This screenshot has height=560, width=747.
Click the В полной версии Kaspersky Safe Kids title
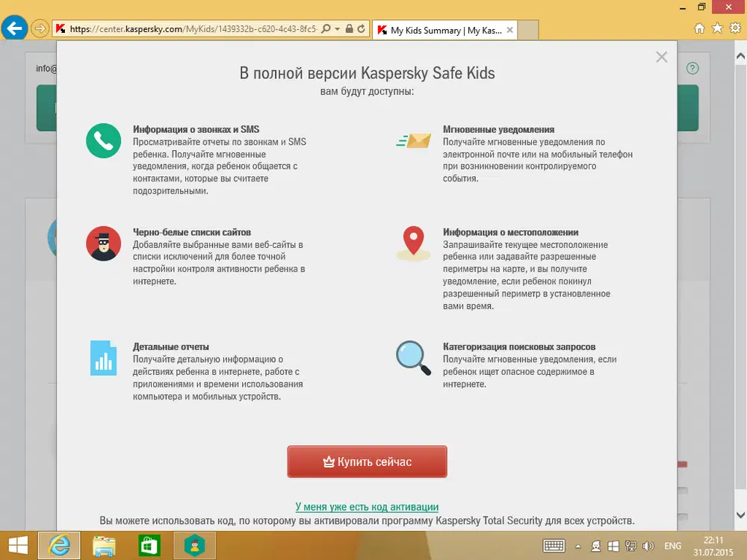367,73
